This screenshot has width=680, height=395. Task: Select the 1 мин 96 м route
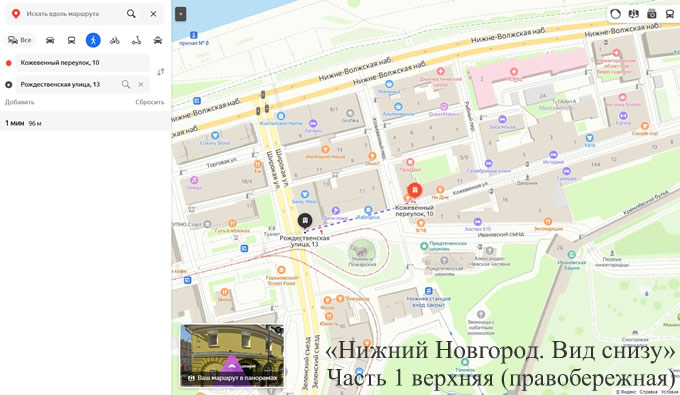point(85,123)
